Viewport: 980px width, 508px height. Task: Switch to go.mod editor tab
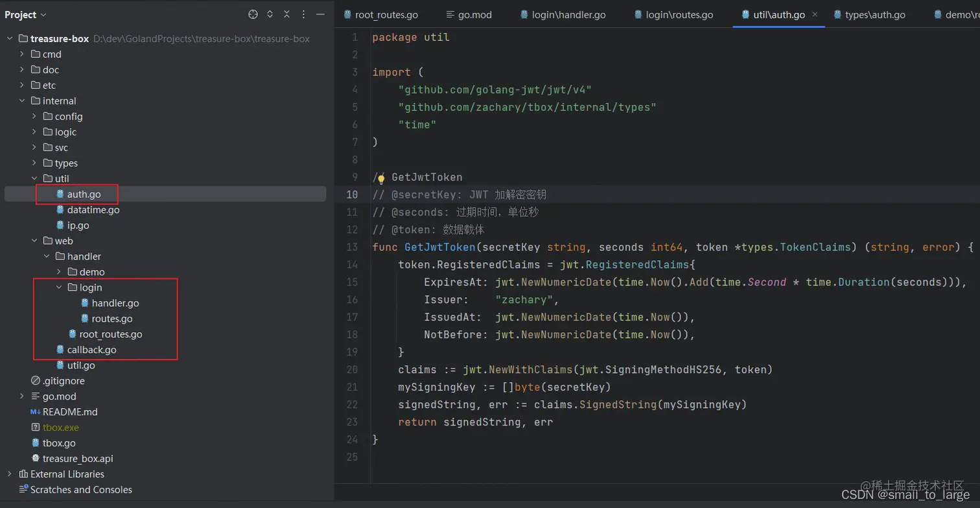click(x=469, y=14)
